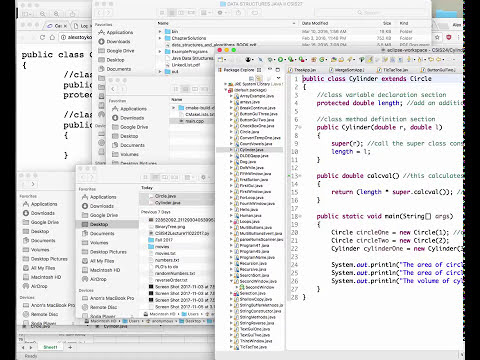Click Circle.java in front Finder Today list

[x=165, y=196]
